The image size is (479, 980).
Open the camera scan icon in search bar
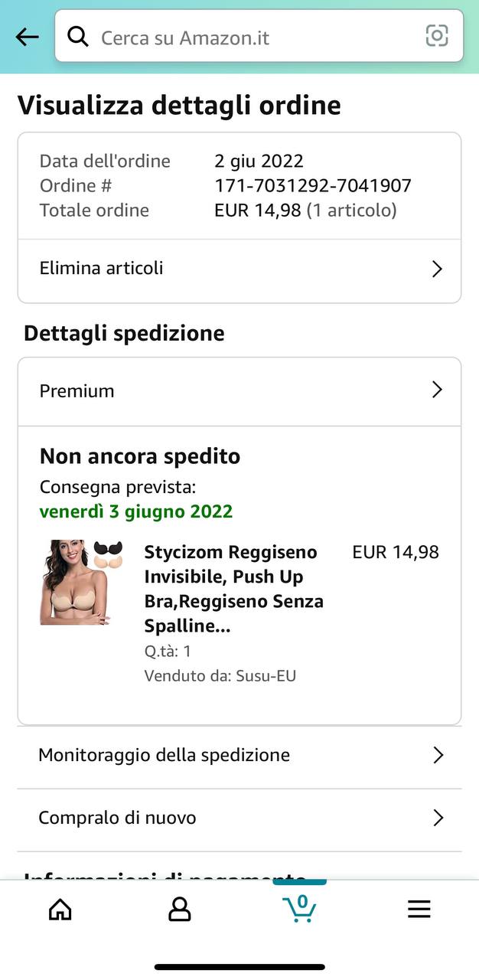(437, 35)
